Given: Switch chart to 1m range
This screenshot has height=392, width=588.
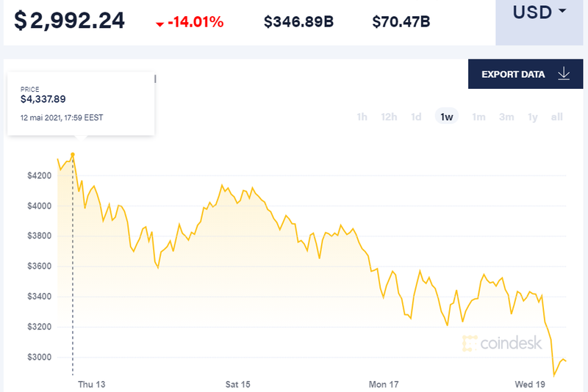Looking at the screenshot, I should pos(478,117).
